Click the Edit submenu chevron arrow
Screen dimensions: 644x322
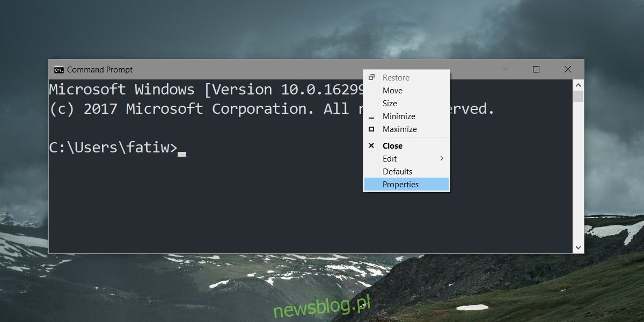pyautogui.click(x=442, y=158)
